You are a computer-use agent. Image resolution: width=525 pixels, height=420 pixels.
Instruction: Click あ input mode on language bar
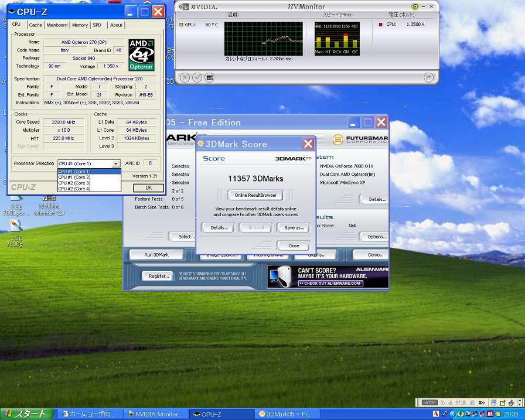pyautogui.click(x=442, y=402)
